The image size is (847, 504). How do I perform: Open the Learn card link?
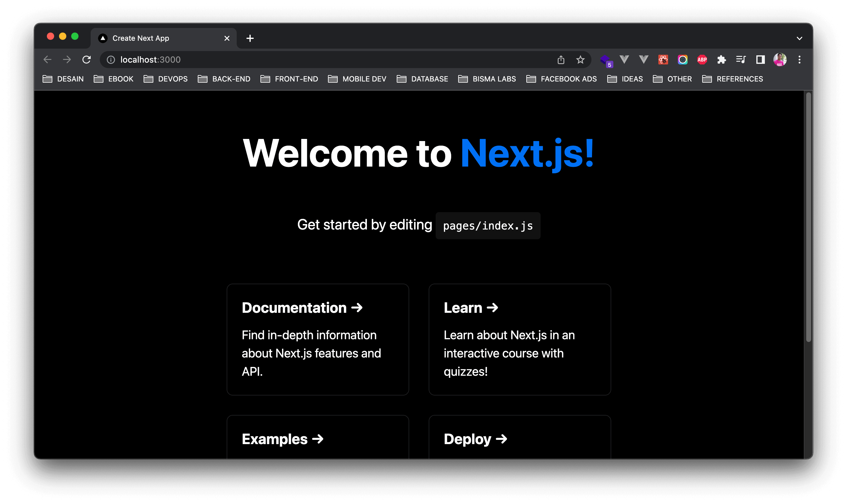click(x=519, y=339)
